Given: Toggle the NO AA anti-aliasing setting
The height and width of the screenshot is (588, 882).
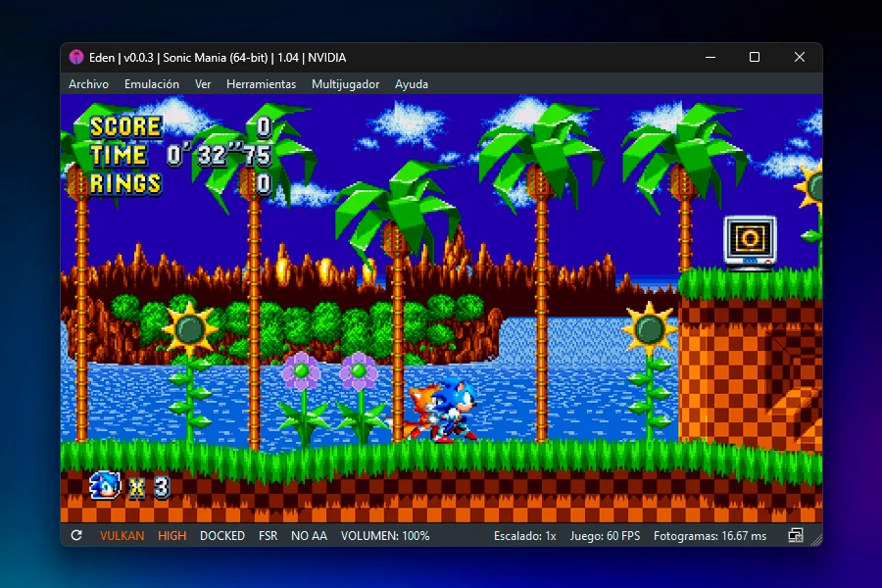Looking at the screenshot, I should coord(309,536).
